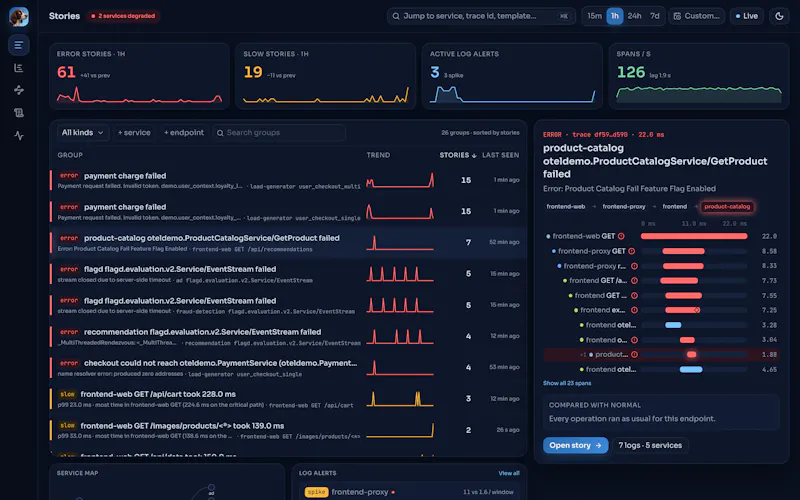The width and height of the screenshot is (800, 500).
Task: Click the dog avatar logo
Action: [19, 16]
